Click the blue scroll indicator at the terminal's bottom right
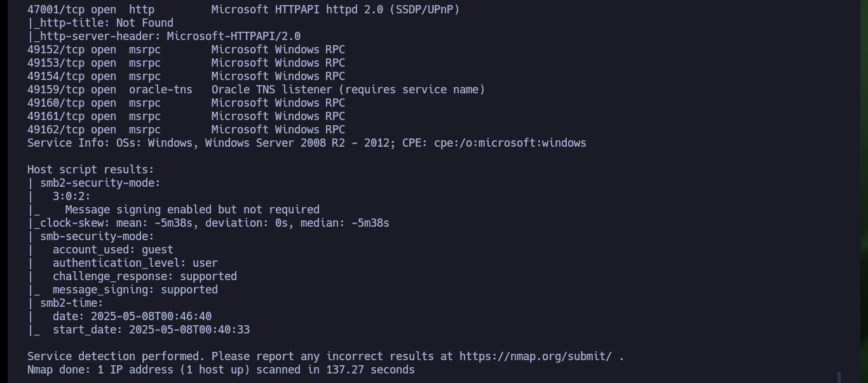This screenshot has width=868, height=383. (x=839, y=377)
